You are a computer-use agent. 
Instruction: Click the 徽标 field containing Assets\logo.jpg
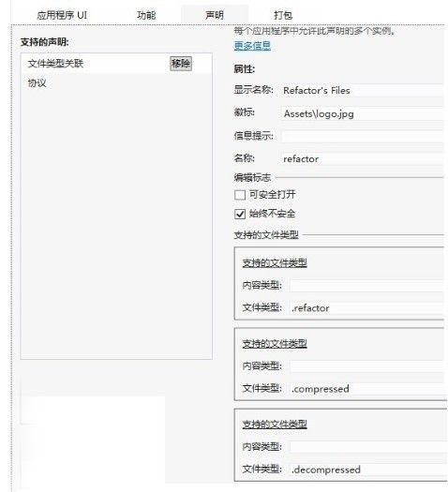(x=363, y=113)
